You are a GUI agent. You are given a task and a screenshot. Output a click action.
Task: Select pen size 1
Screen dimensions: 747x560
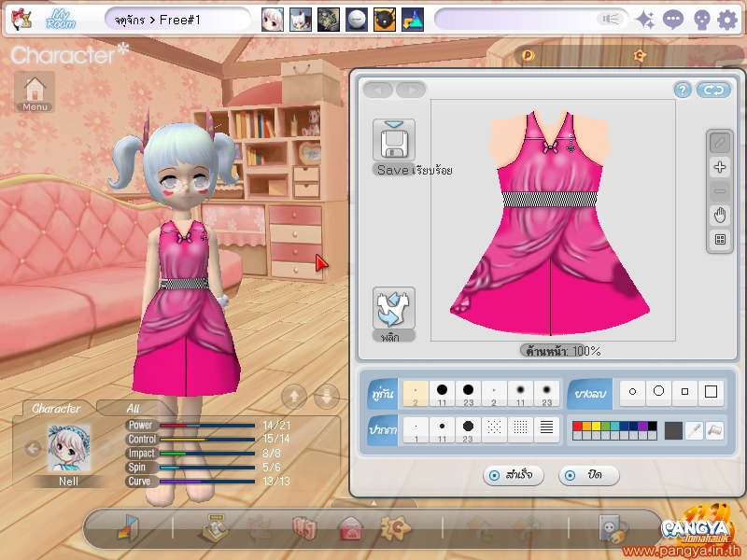click(x=416, y=430)
